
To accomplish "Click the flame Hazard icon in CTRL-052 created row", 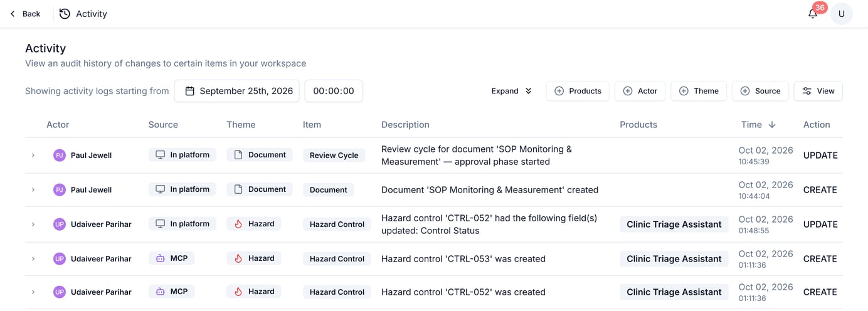I will click(238, 292).
